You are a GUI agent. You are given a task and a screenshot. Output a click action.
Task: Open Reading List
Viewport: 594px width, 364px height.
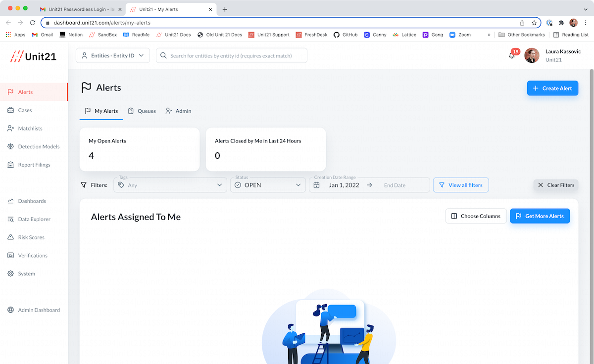tap(571, 35)
